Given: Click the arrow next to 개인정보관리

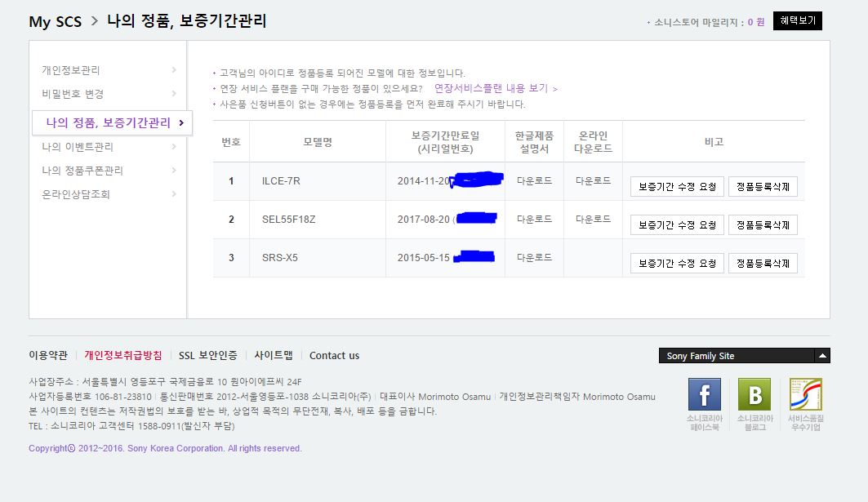Looking at the screenshot, I should pos(174,70).
